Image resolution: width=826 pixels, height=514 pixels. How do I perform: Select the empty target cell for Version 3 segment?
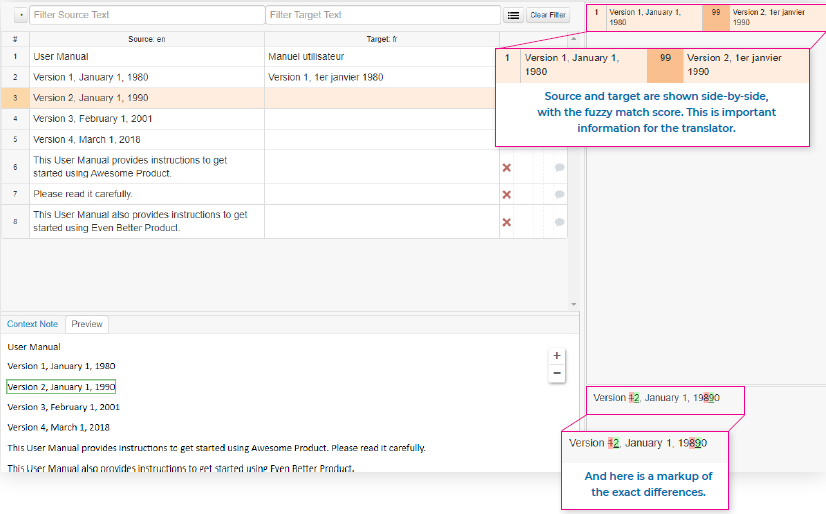point(381,119)
